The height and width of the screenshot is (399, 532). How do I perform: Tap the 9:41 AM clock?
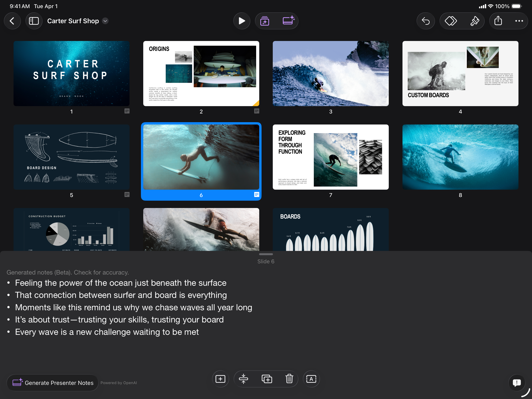tap(20, 6)
